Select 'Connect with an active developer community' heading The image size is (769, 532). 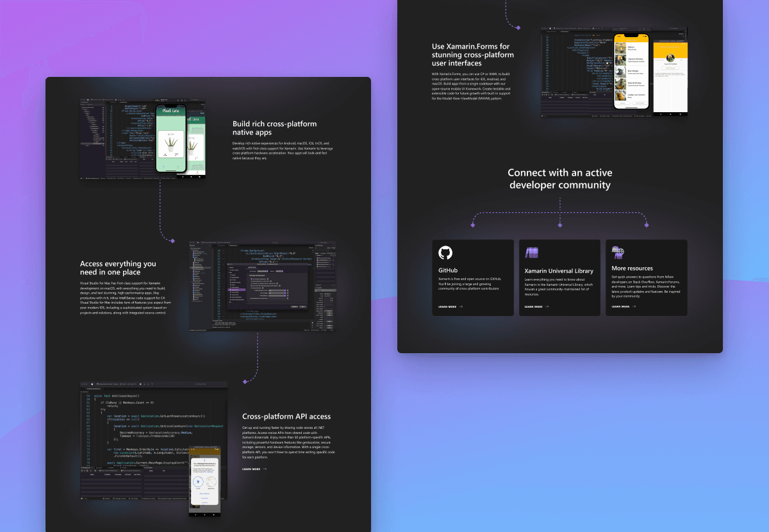(559, 179)
